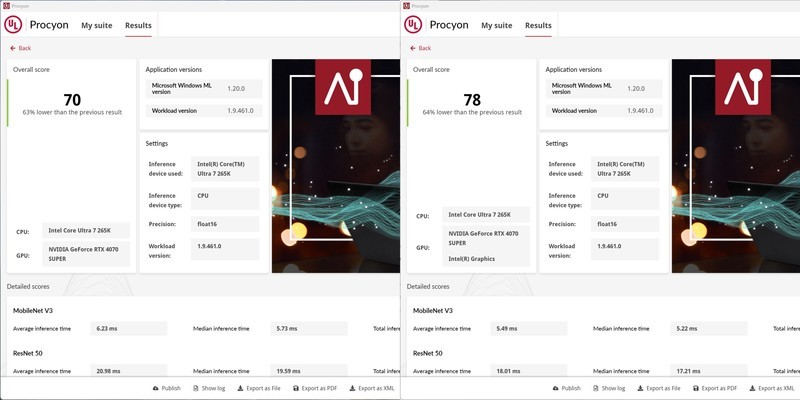The height and width of the screenshot is (400, 800).
Task: Click the Publish icon in the left window
Action: pos(156,388)
